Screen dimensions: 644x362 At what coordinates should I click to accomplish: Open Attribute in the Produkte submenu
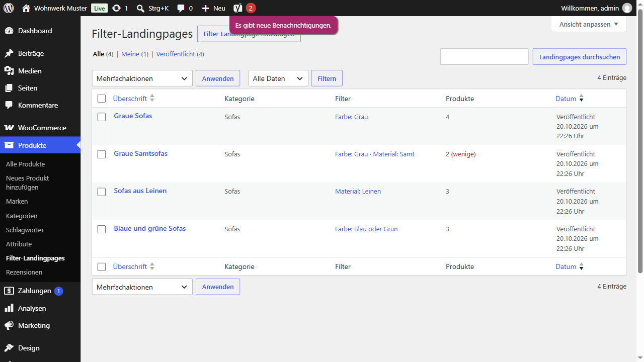19,244
